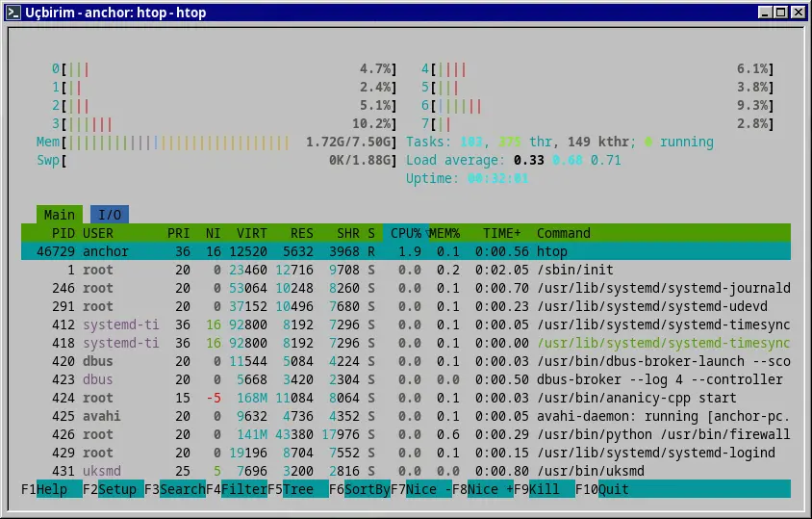Open SortBy menu with F6 button
The height and width of the screenshot is (519, 812).
[360, 489]
